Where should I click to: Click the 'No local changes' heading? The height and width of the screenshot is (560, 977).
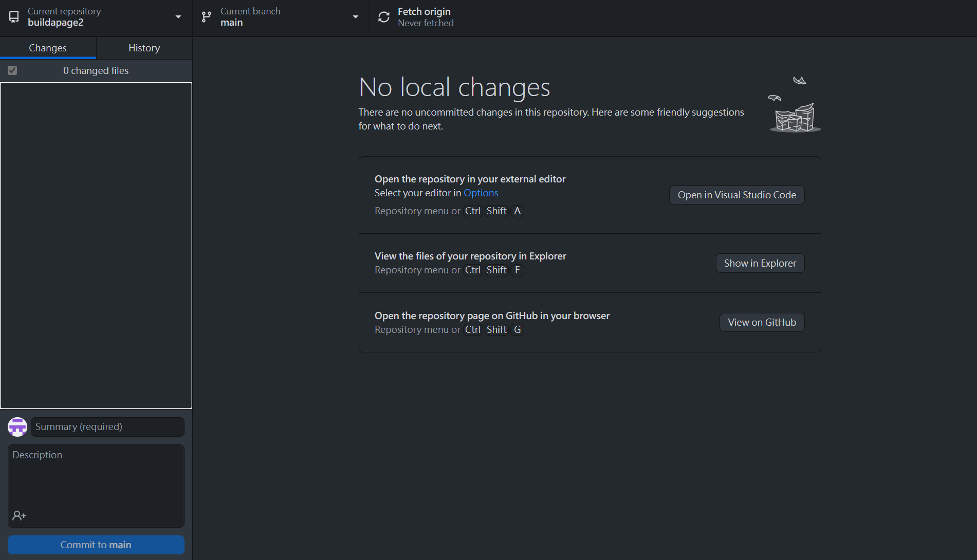[454, 87]
